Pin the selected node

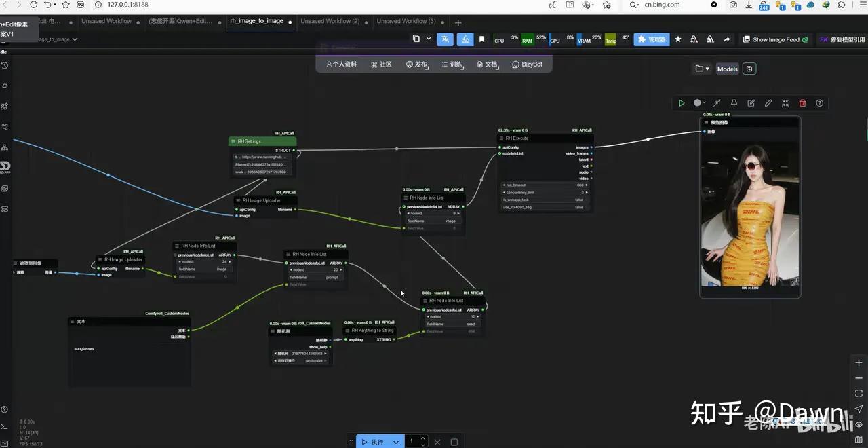point(734,103)
